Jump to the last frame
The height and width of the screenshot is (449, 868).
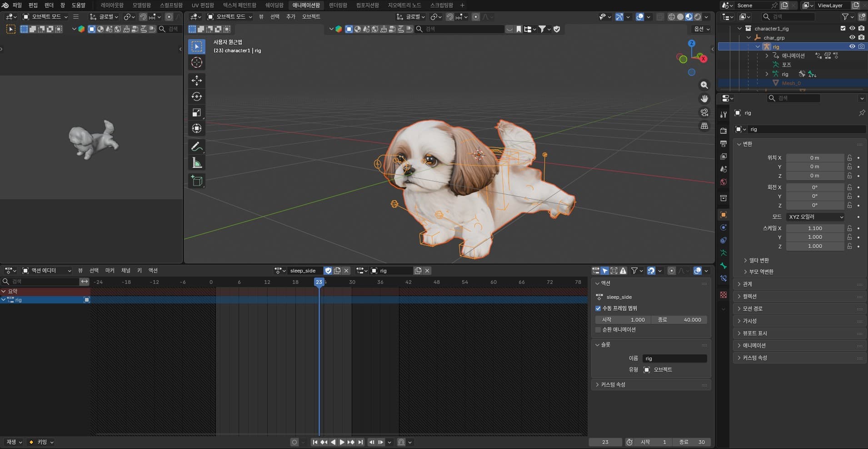[360, 442]
